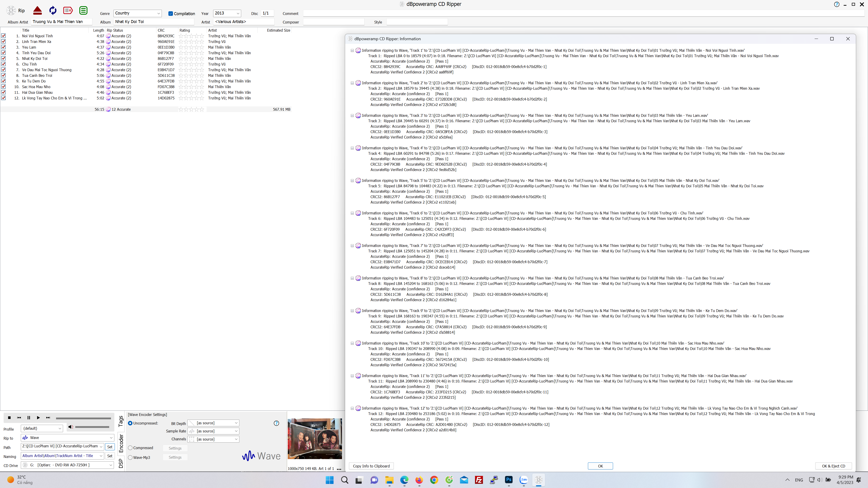868x488 pixels.
Task: Select the Compressed radio option
Action: 130,448
